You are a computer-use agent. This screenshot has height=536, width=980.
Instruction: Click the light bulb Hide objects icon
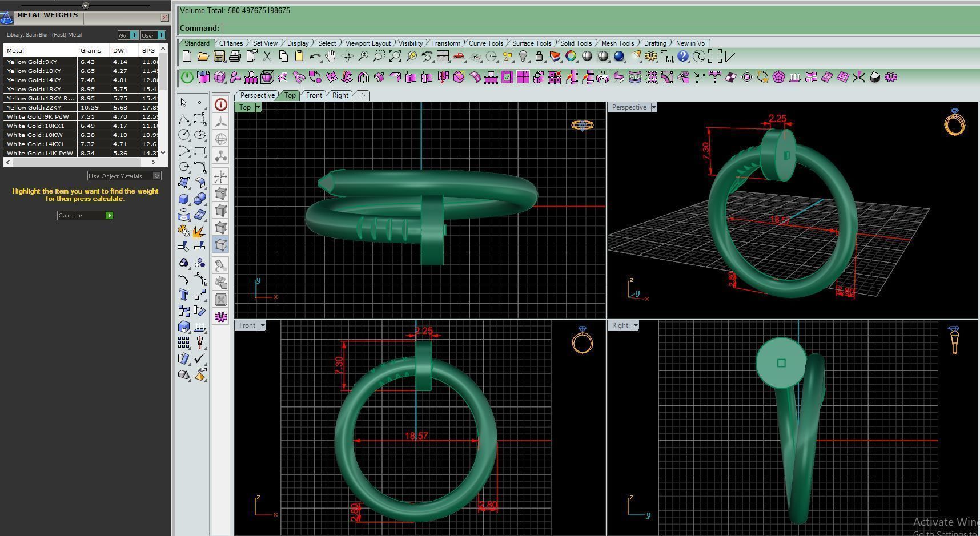tap(523, 56)
